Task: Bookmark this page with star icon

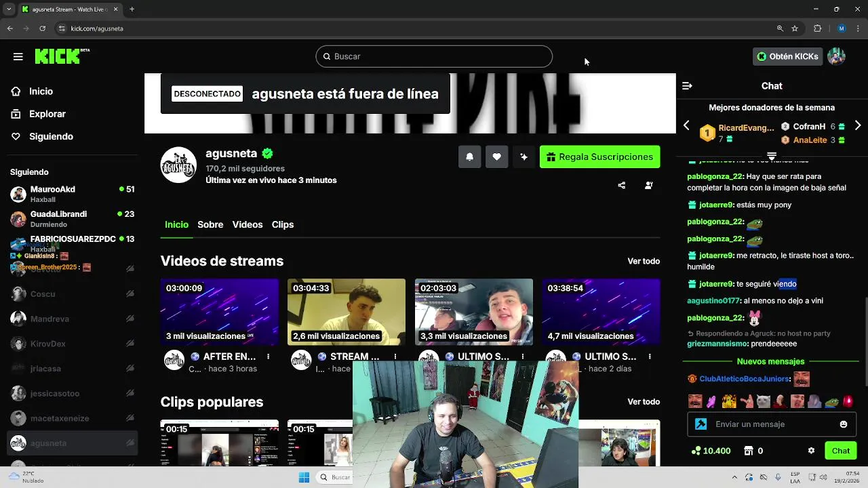Action: tap(795, 28)
